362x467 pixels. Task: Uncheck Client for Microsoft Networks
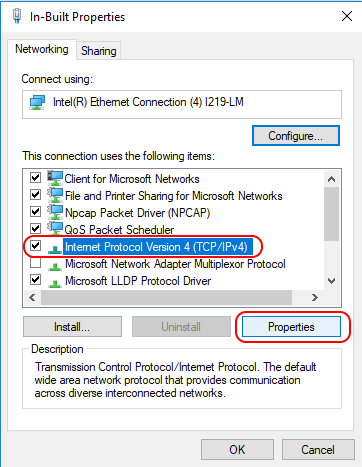click(35, 178)
